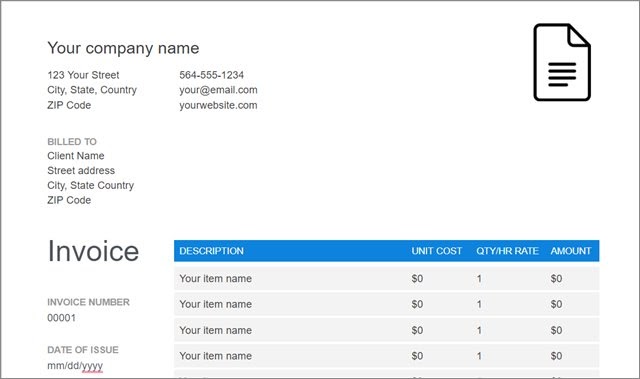Viewport: 640px width, 379px height.
Task: Click the UNIT COST column header
Action: point(436,251)
